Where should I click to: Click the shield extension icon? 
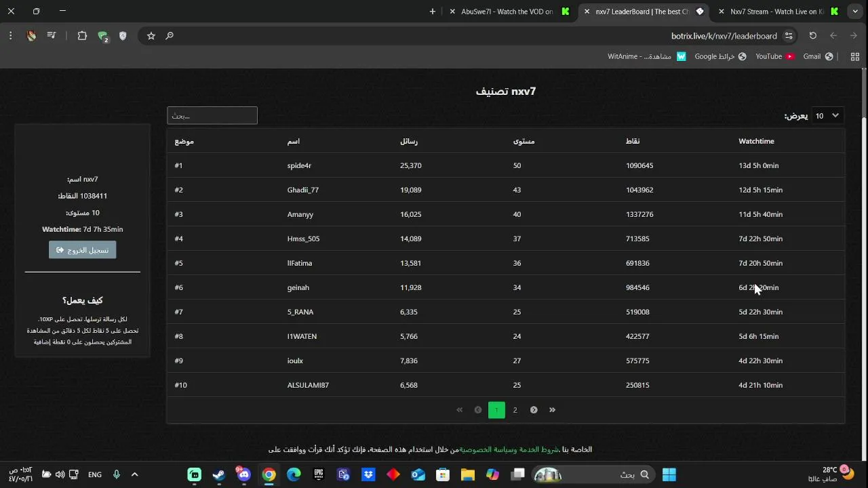pyautogui.click(x=123, y=36)
